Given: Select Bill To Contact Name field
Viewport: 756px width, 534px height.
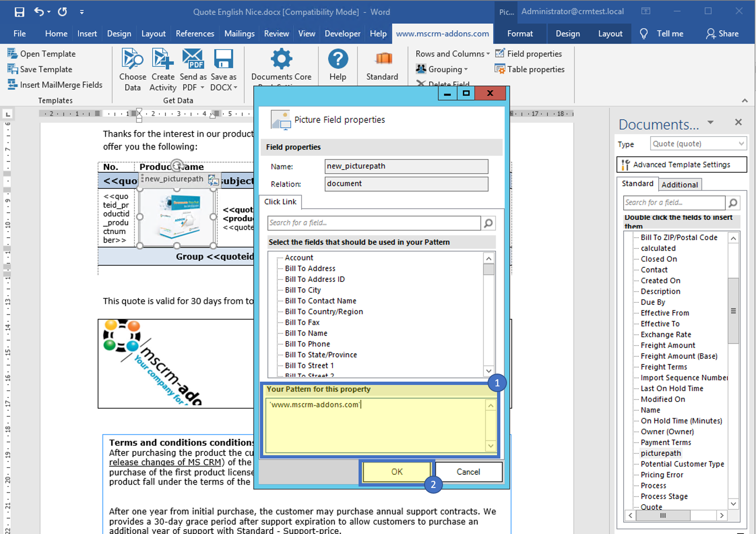Looking at the screenshot, I should (321, 301).
